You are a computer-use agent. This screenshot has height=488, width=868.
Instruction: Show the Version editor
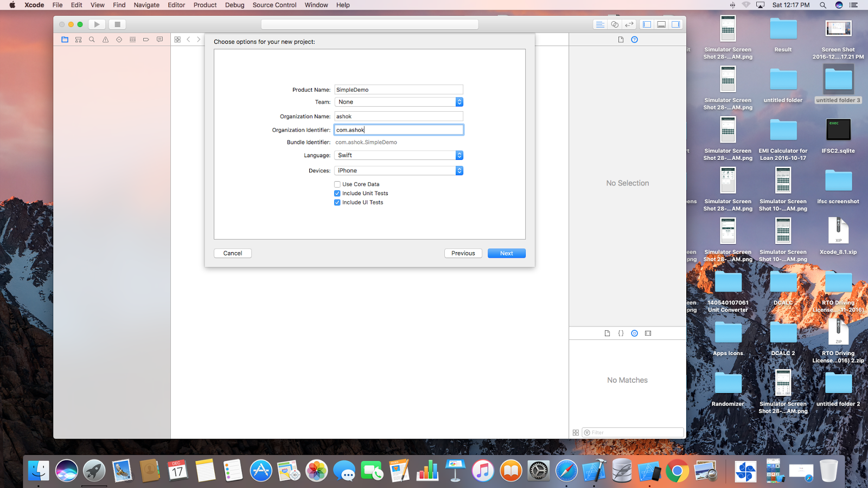[x=629, y=24]
